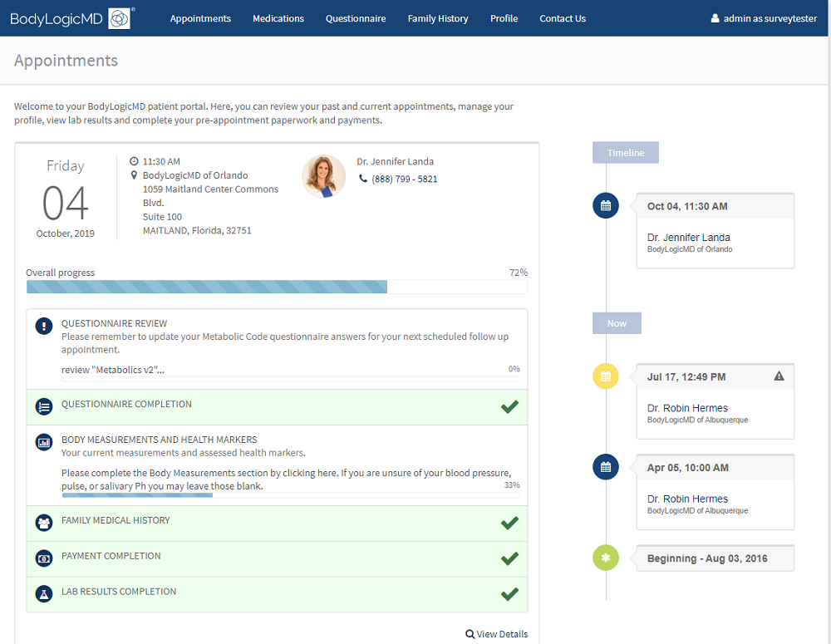Go to the Profile page
This screenshot has height=644, width=831.
tap(504, 18)
